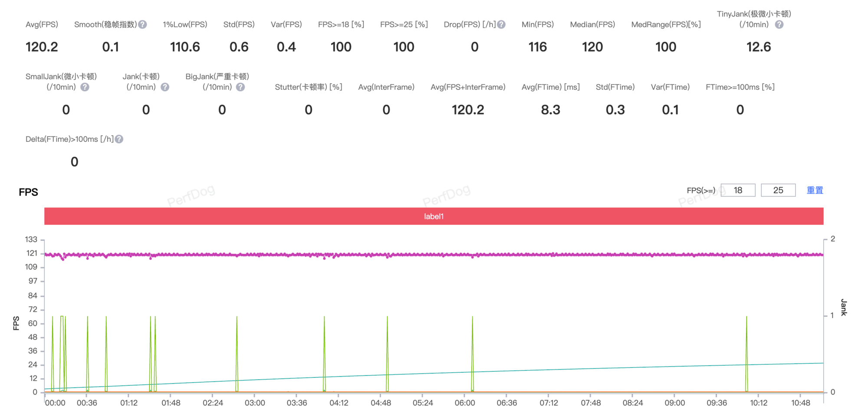Image resolution: width=868 pixels, height=410 pixels.
Task: Click the 05:24 tick on time axis
Action: point(422,403)
